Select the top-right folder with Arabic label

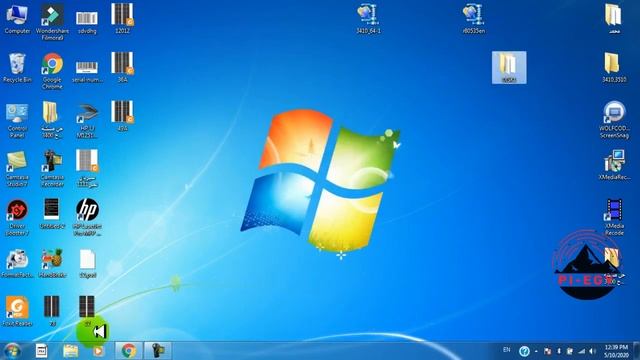click(614, 19)
